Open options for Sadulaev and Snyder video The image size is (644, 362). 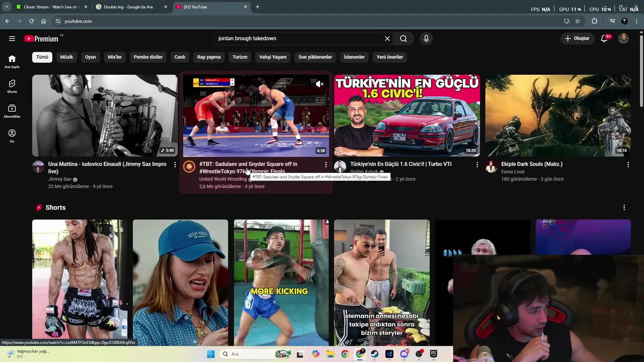pyautogui.click(x=326, y=164)
